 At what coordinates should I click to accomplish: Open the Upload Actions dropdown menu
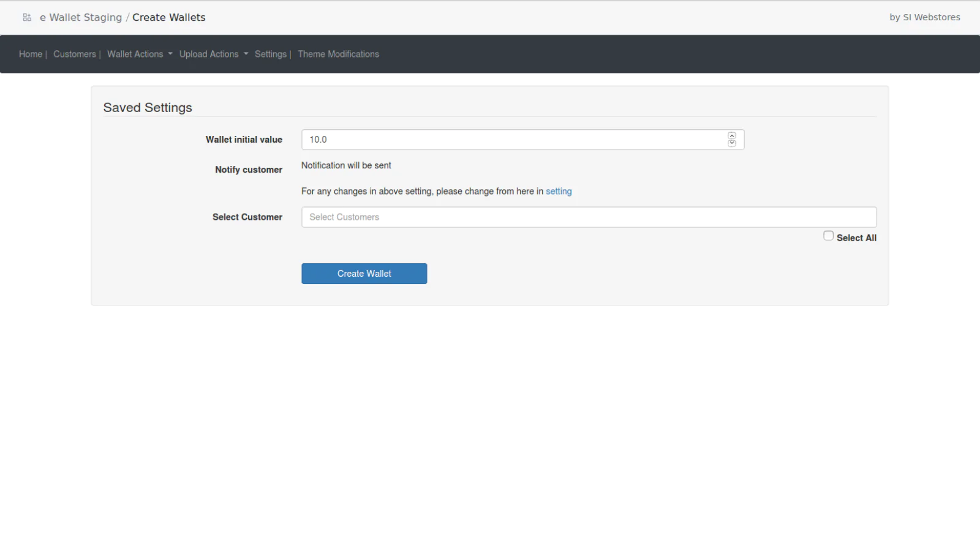[209, 54]
